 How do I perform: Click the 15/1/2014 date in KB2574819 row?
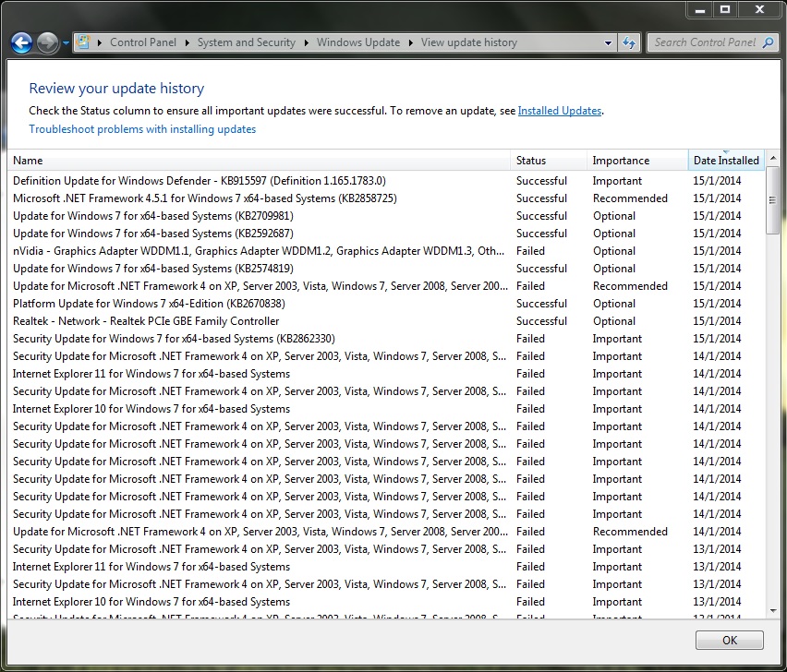(717, 269)
